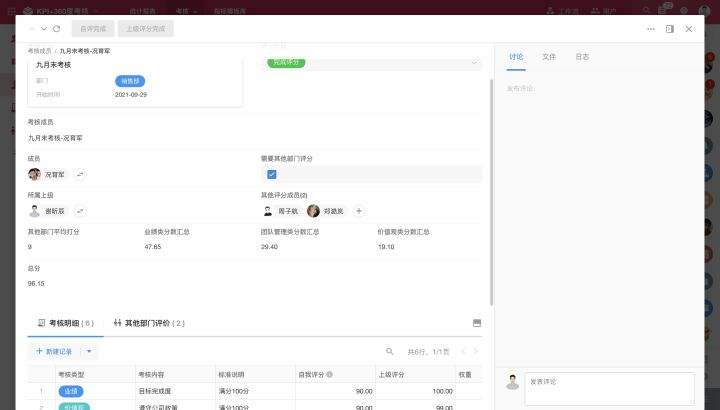
Task: Toggle the side panel layout icon
Action: pos(669,29)
